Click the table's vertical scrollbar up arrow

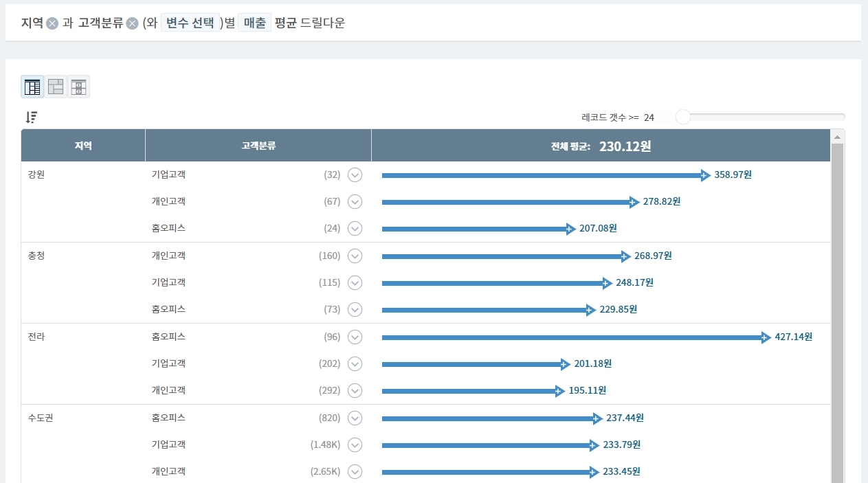pyautogui.click(x=837, y=137)
